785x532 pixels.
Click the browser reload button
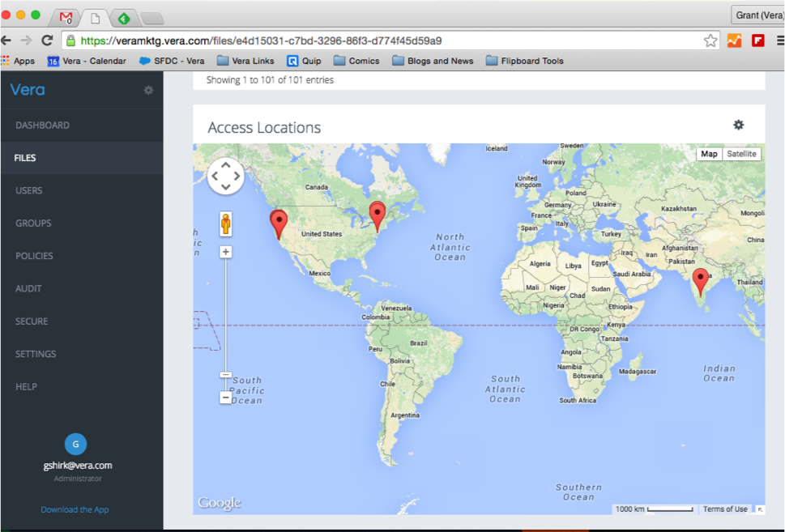pos(48,40)
